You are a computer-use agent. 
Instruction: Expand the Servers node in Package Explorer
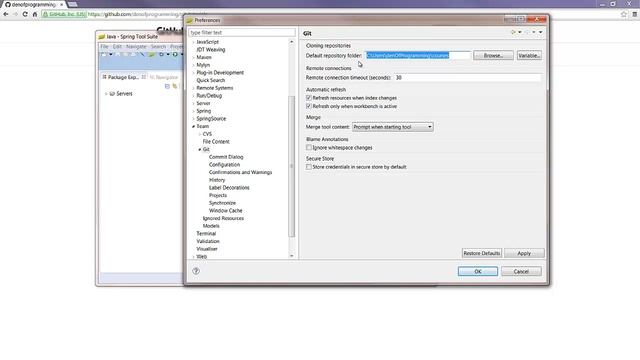[106, 94]
